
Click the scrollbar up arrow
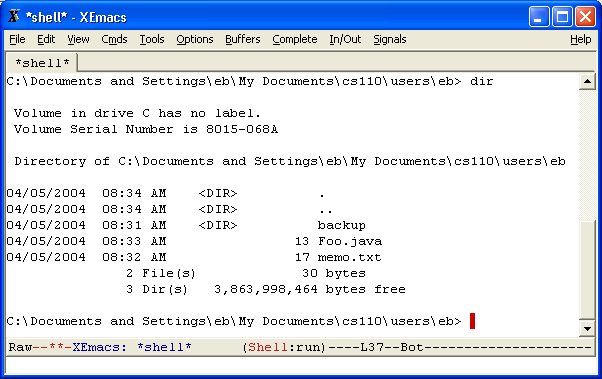(587, 81)
